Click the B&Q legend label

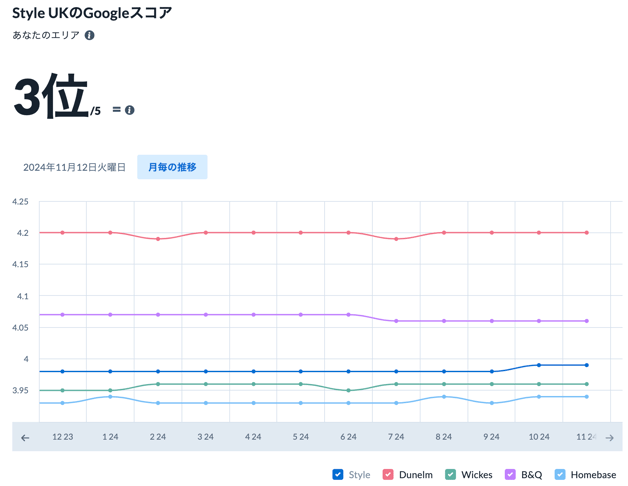[531, 475]
